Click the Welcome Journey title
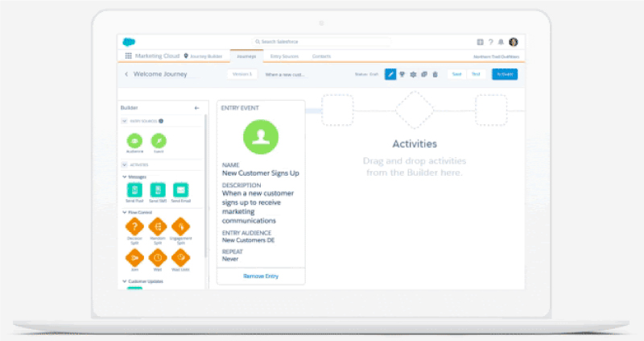This screenshot has width=644, height=341. tap(160, 74)
